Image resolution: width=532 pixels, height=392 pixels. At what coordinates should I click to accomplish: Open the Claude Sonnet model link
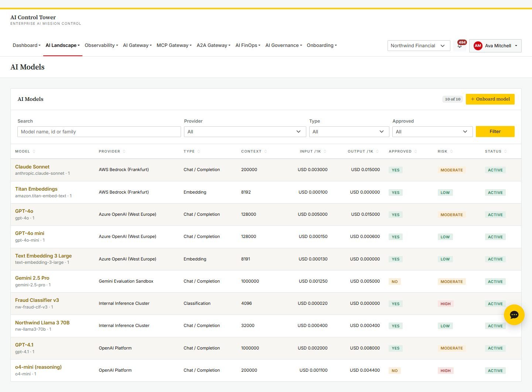(x=32, y=167)
